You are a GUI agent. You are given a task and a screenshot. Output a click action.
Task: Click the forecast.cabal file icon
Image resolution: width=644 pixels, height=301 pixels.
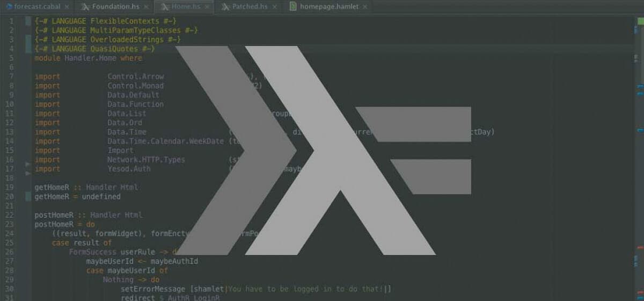click(7, 7)
